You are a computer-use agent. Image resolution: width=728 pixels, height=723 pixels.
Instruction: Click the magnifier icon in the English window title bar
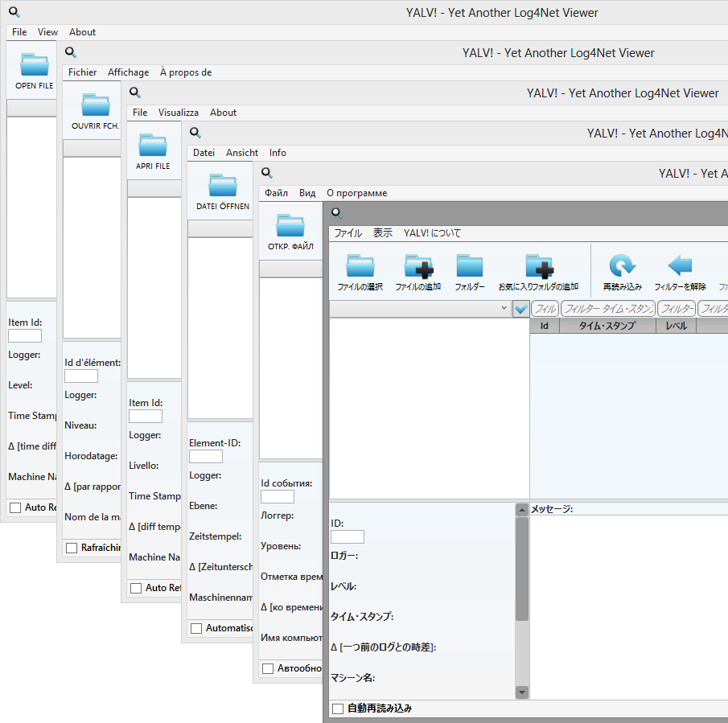pyautogui.click(x=14, y=12)
